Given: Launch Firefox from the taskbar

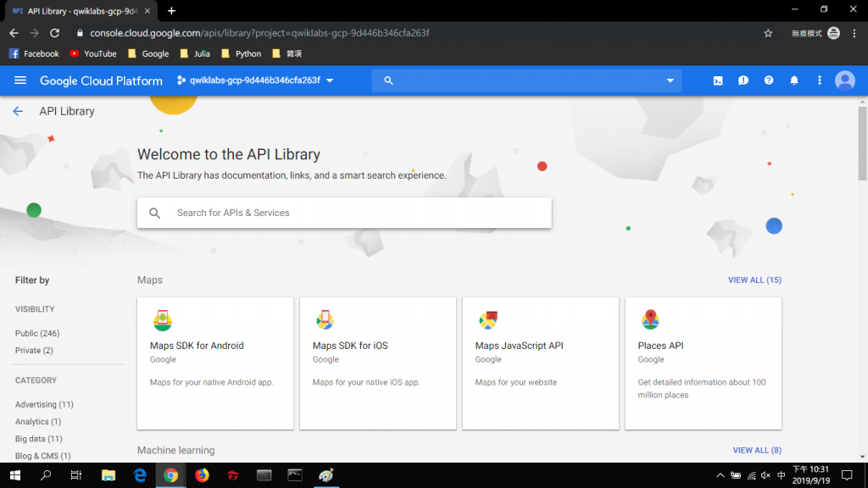Looking at the screenshot, I should [202, 475].
